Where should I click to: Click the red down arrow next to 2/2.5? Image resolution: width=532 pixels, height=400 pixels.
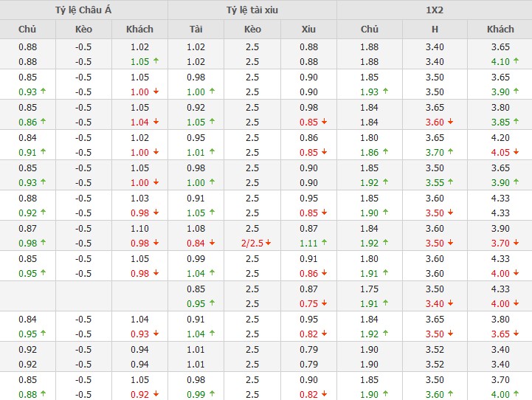(269, 244)
